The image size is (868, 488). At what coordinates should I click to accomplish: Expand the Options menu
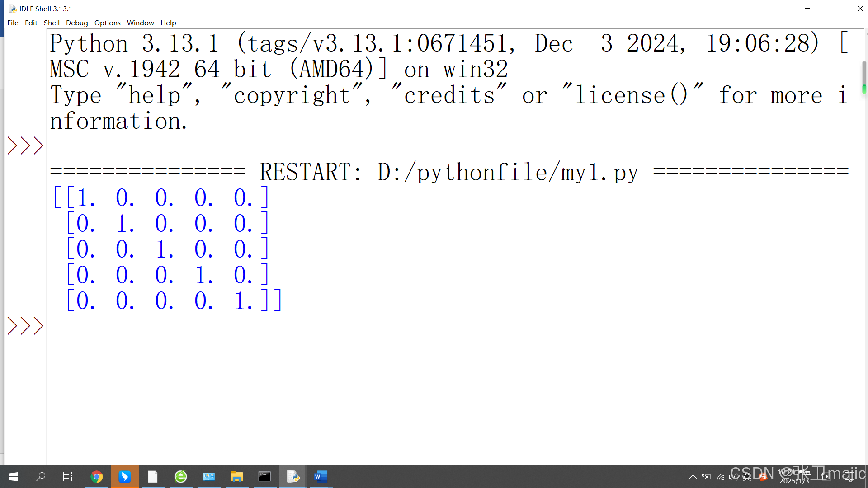(x=107, y=23)
